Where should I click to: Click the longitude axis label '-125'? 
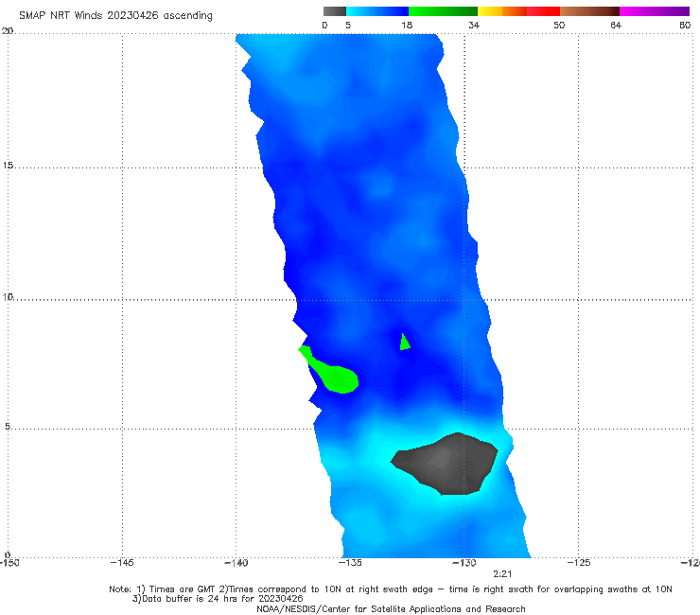click(x=579, y=562)
